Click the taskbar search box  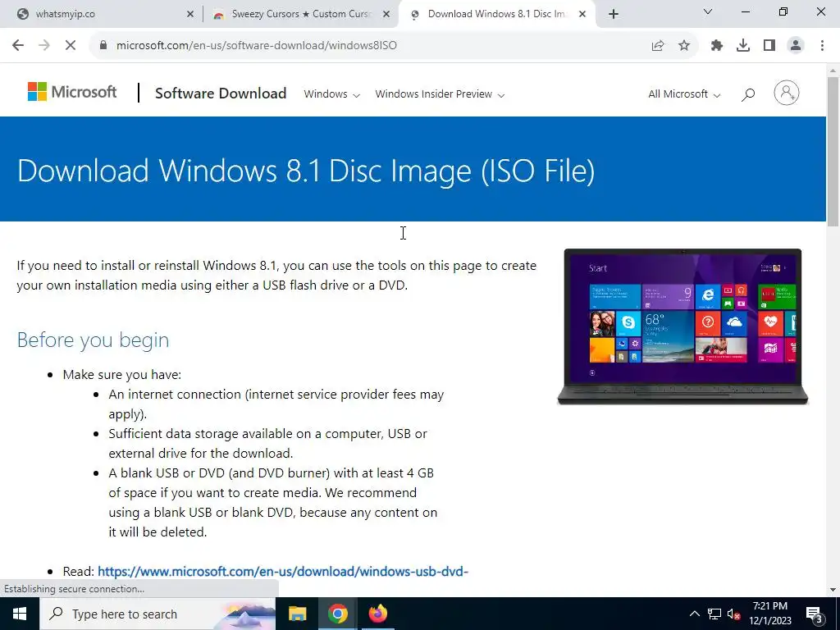pos(157,614)
